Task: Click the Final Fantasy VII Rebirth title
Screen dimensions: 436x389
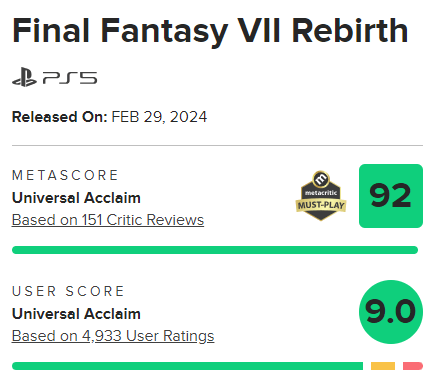Action: pyautogui.click(x=210, y=31)
